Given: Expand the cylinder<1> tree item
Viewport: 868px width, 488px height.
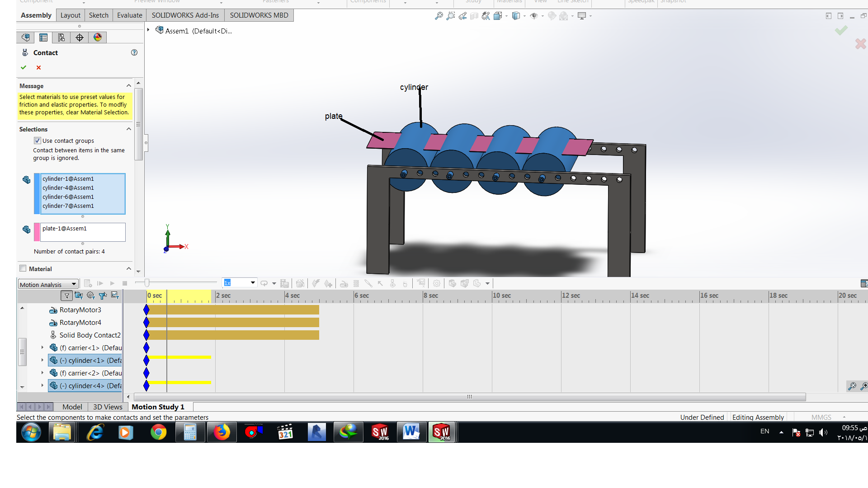Looking at the screenshot, I should coord(42,360).
